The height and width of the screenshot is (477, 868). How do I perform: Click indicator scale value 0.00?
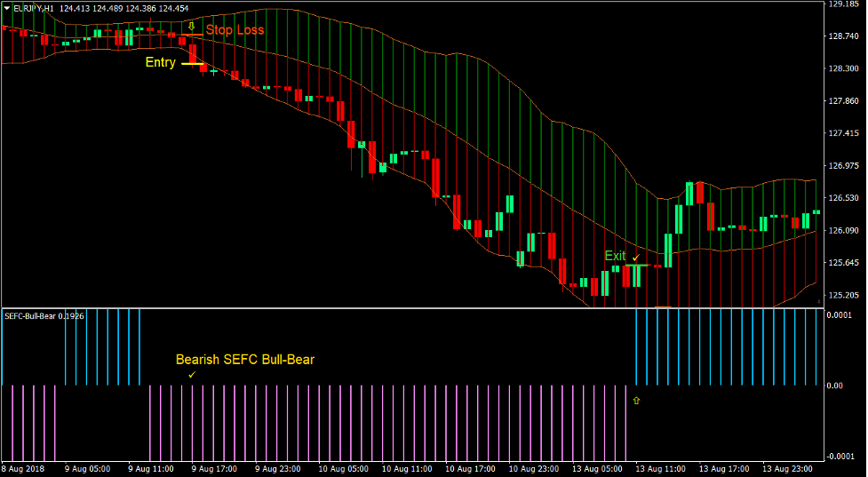pyautogui.click(x=835, y=386)
